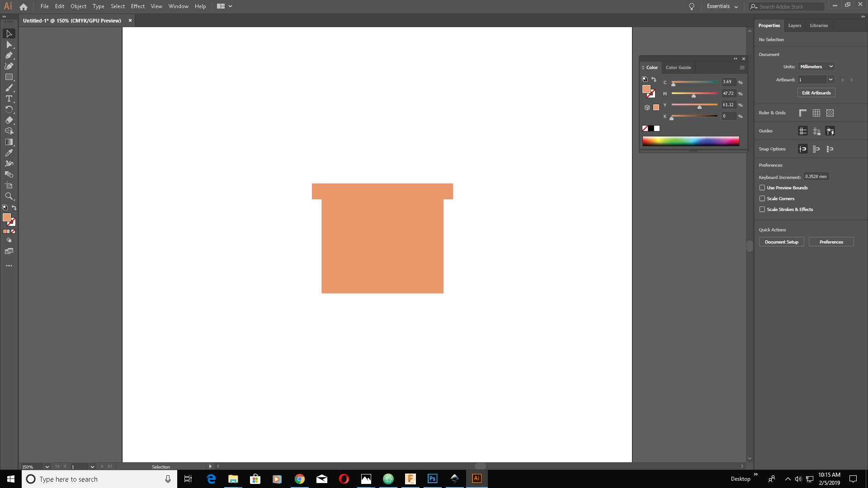This screenshot has width=868, height=488.
Task: Select the Rectangle tool
Action: coord(9,77)
